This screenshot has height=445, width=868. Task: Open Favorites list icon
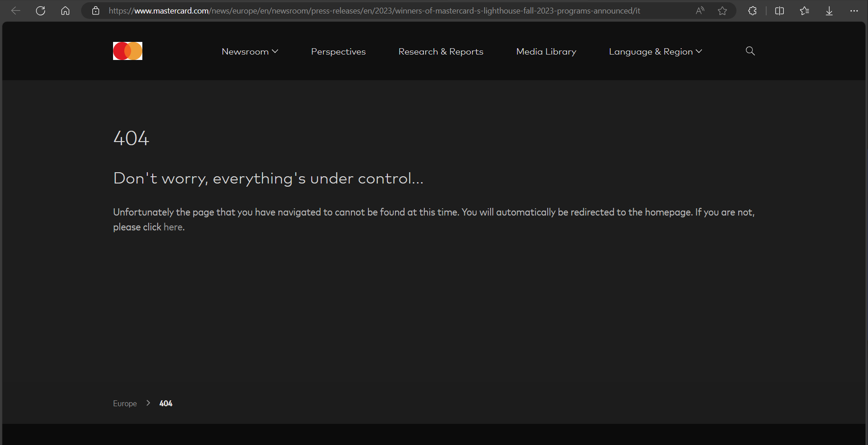804,11
